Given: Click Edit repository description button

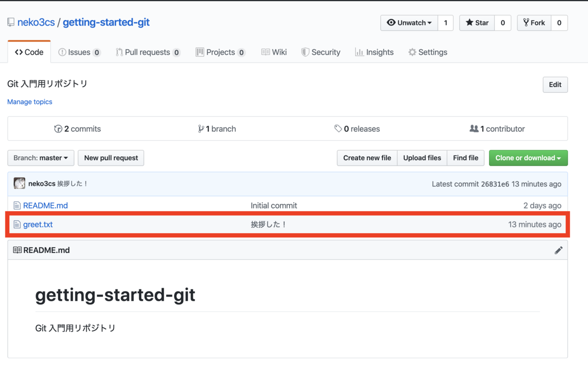Looking at the screenshot, I should (555, 85).
